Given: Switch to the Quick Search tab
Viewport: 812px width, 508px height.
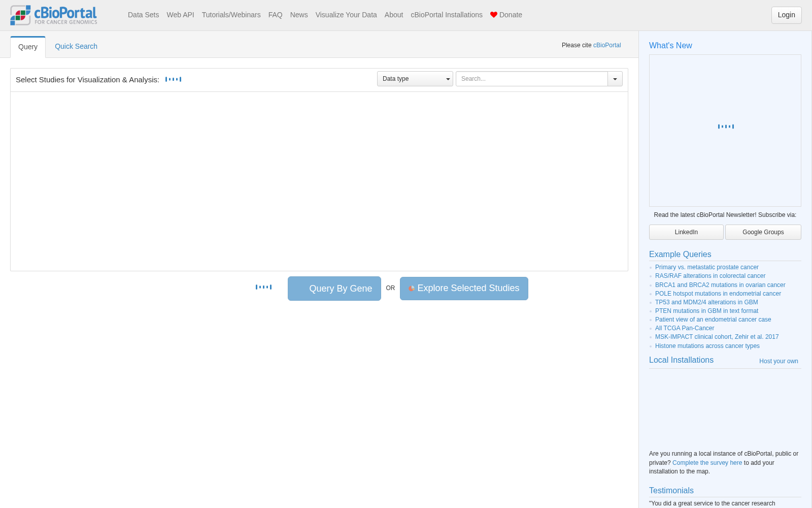Looking at the screenshot, I should [76, 46].
